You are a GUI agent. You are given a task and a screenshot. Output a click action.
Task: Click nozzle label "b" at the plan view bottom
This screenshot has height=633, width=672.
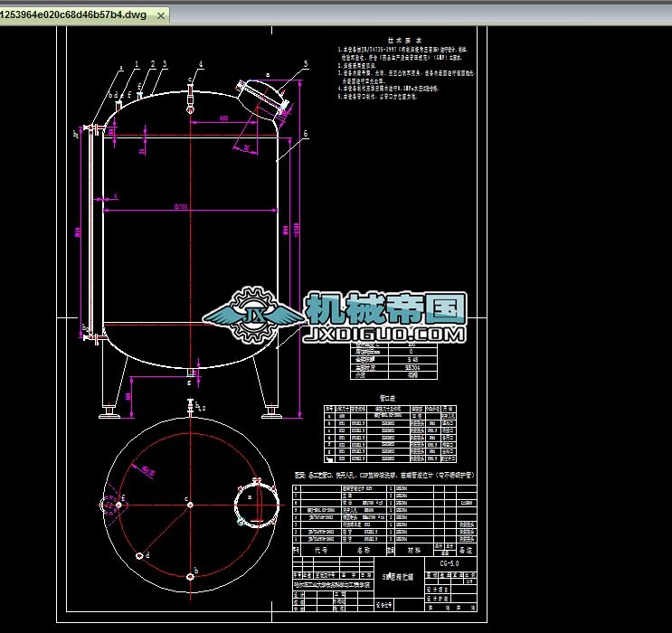196,571
